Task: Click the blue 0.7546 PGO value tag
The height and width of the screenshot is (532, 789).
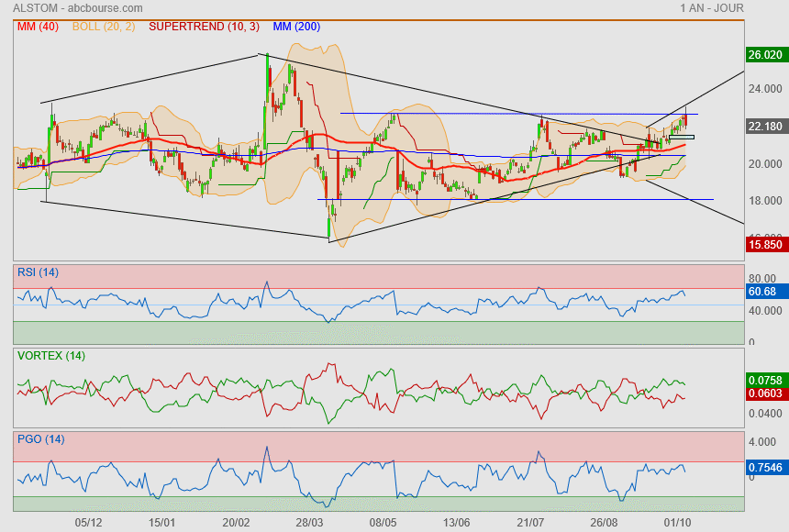Action: [765, 467]
